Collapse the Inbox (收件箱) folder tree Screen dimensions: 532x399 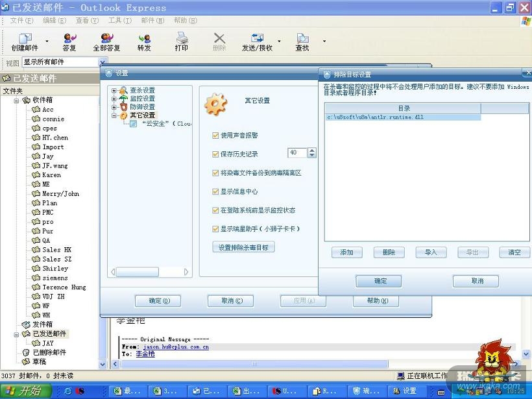pos(16,101)
